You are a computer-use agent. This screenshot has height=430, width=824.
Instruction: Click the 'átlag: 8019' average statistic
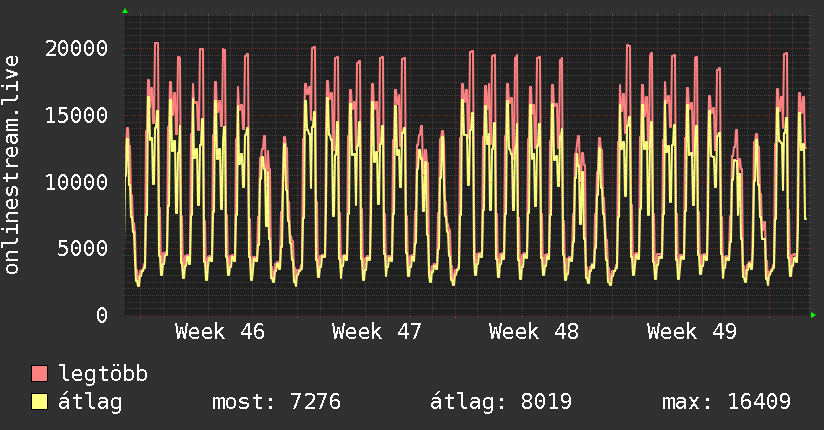(x=500, y=402)
